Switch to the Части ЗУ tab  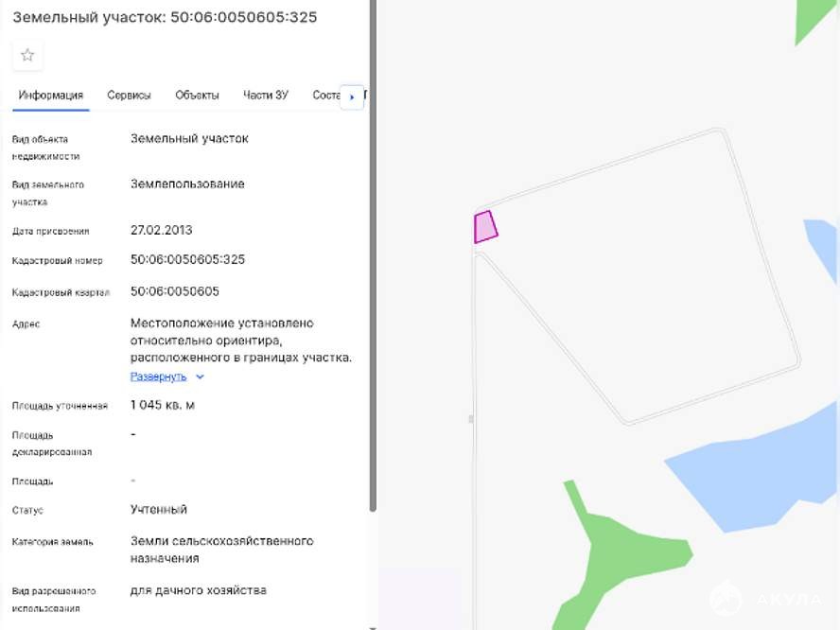[x=265, y=96]
